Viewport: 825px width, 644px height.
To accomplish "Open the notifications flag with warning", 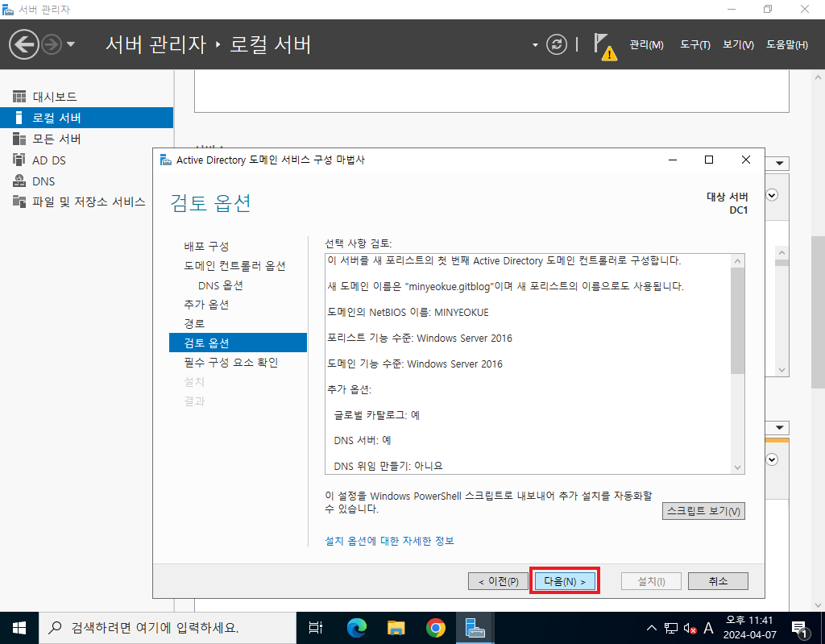I will 605,46.
